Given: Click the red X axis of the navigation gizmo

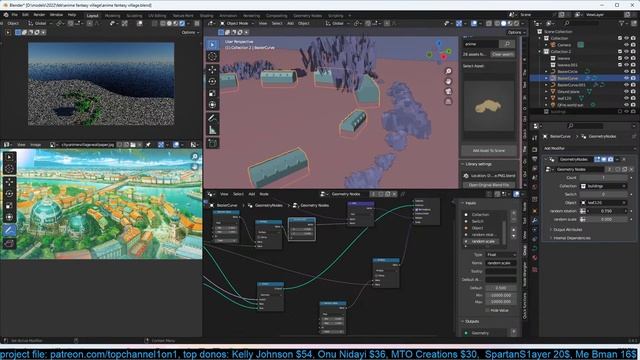Looking at the screenshot, I should pyautogui.click(x=444, y=57).
